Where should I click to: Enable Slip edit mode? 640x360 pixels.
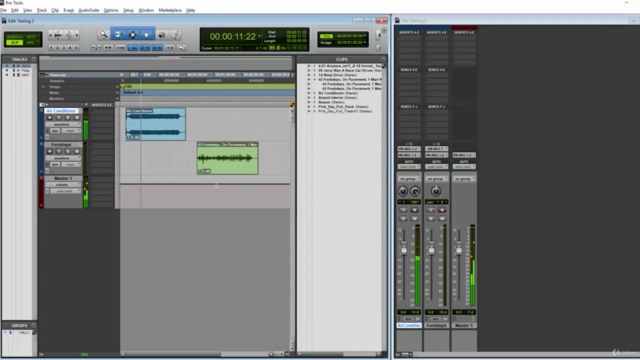(x=14, y=42)
